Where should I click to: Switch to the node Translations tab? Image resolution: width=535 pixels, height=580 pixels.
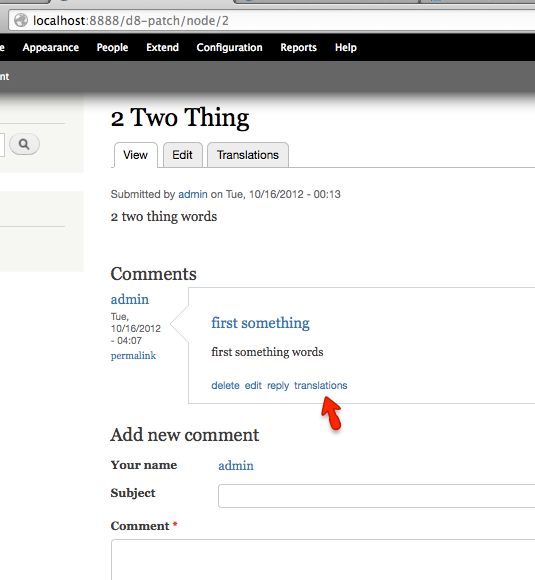click(248, 155)
